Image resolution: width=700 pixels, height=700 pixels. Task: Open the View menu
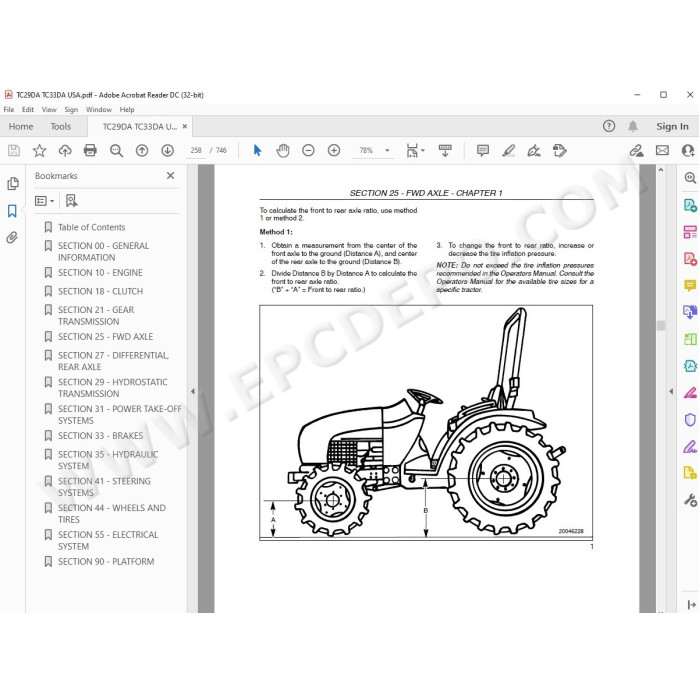[49, 109]
